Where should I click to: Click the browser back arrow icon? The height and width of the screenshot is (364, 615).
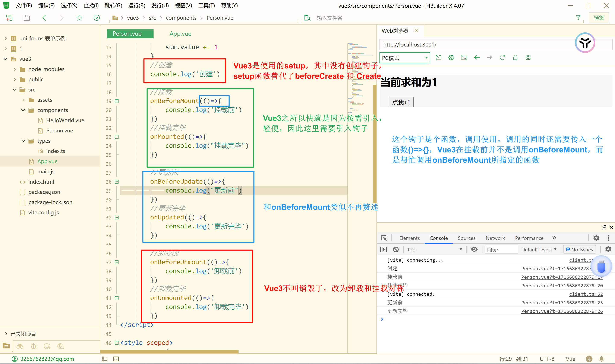(x=477, y=57)
